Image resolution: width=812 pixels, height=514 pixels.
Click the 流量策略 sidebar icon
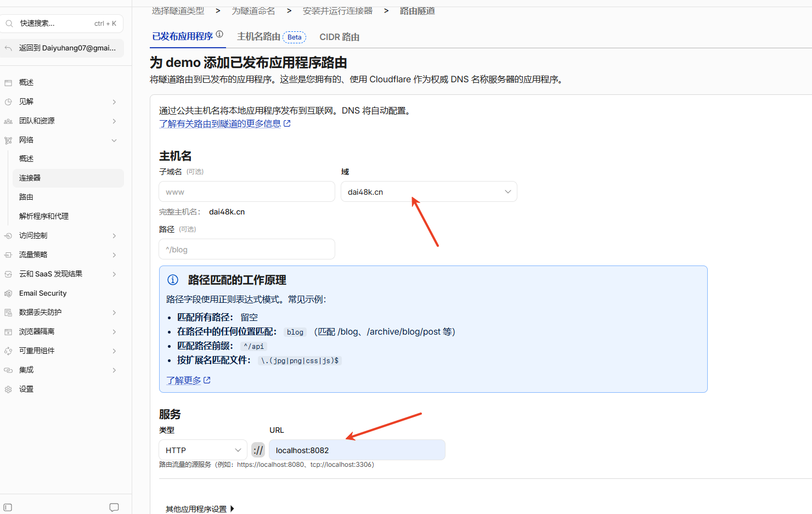pyautogui.click(x=8, y=255)
